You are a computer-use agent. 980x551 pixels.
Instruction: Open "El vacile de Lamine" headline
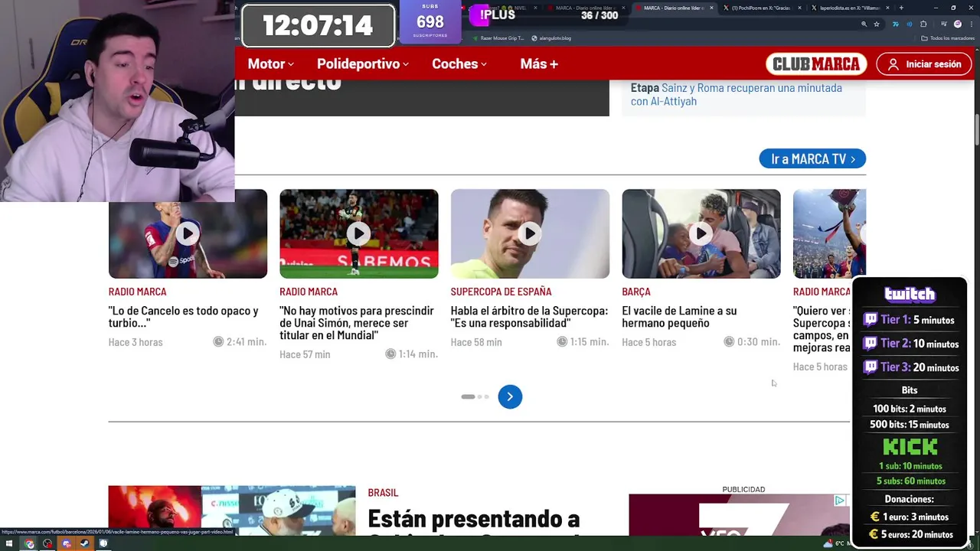pyautogui.click(x=679, y=317)
